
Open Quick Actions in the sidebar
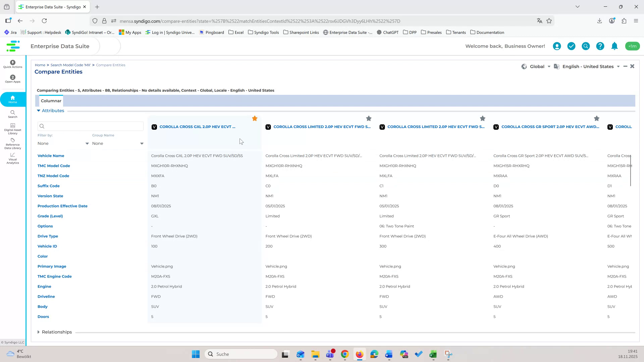pos(12,64)
